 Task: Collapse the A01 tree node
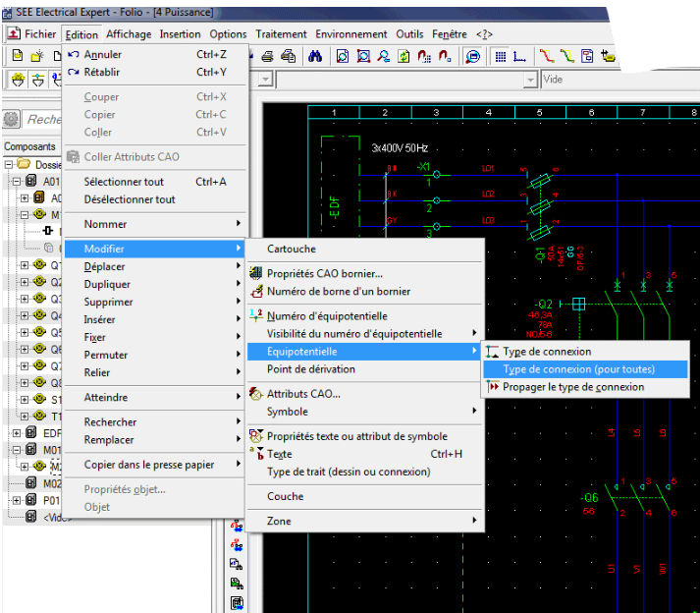click(17, 182)
